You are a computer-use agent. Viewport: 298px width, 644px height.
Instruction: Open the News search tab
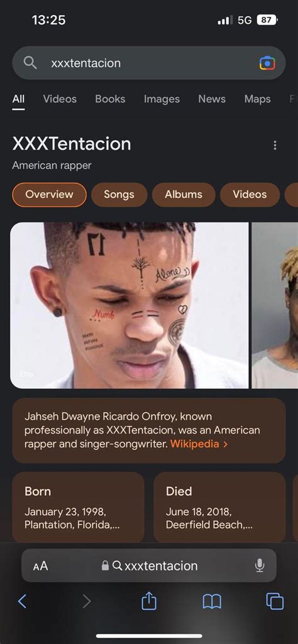212,99
